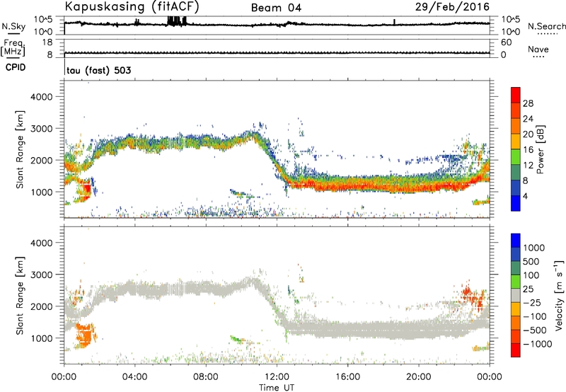Click the 16:00 time axis label
Screen dimensions: 566x392
[347, 377]
